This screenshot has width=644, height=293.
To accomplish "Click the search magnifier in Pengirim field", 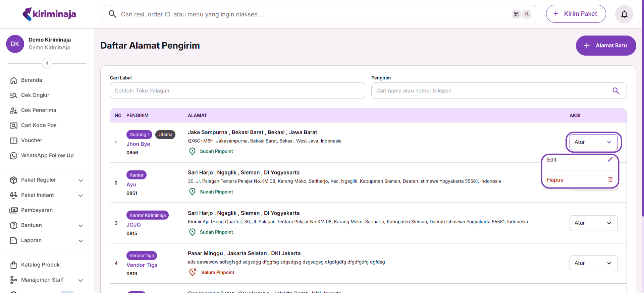I will pyautogui.click(x=615, y=91).
